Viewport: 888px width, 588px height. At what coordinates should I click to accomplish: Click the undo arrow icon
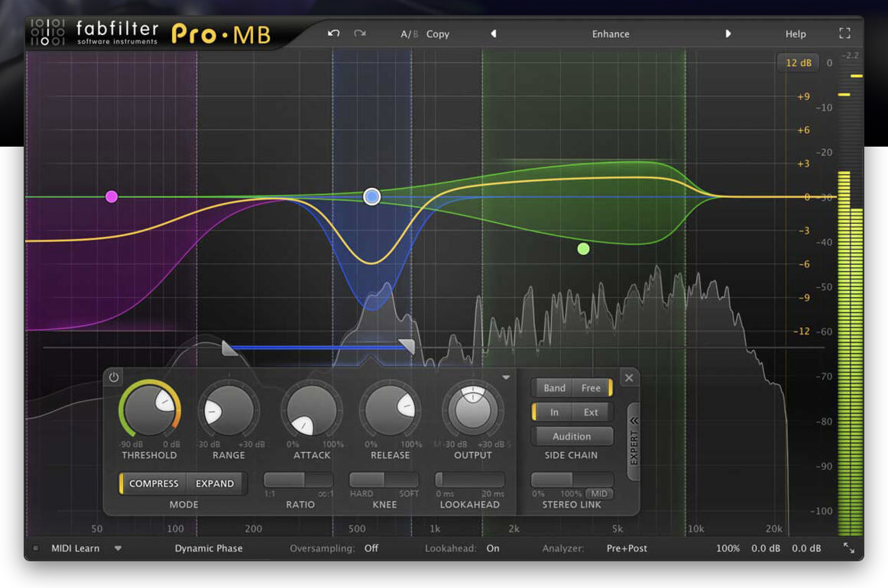click(333, 34)
